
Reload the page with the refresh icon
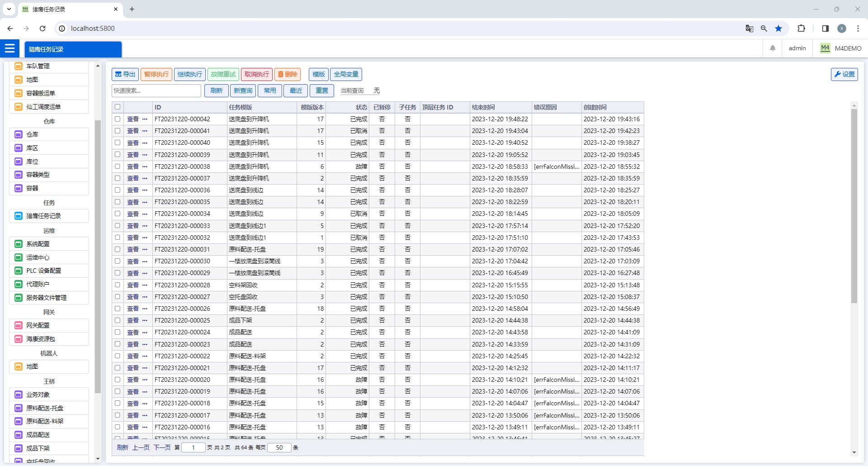[42, 29]
